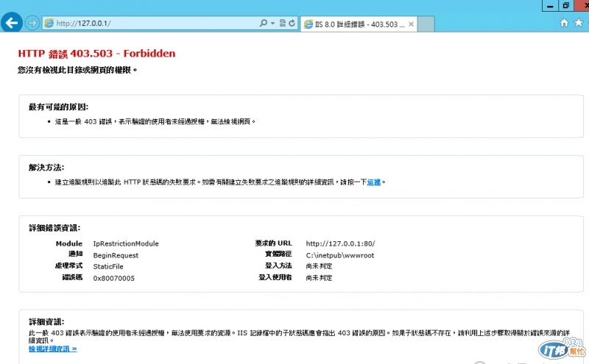
Task: Click the Module label
Action: (x=69, y=243)
